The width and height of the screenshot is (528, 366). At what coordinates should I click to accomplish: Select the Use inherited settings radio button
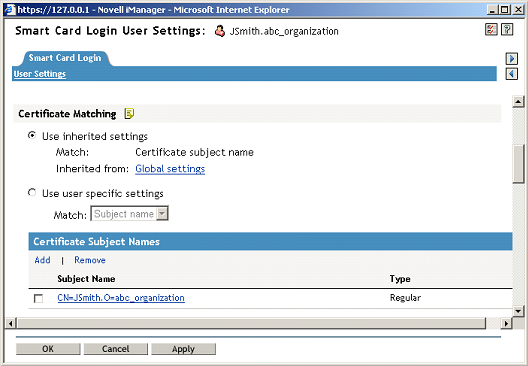(x=32, y=135)
